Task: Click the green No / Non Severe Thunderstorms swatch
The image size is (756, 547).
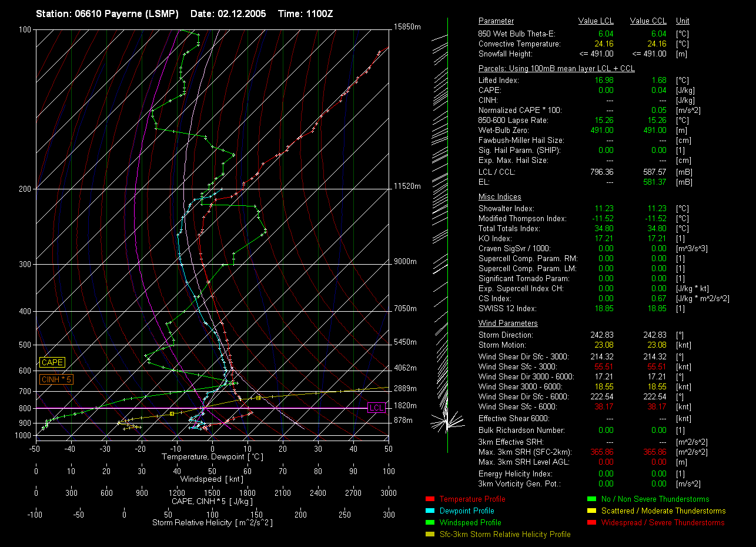Action: tap(591, 499)
